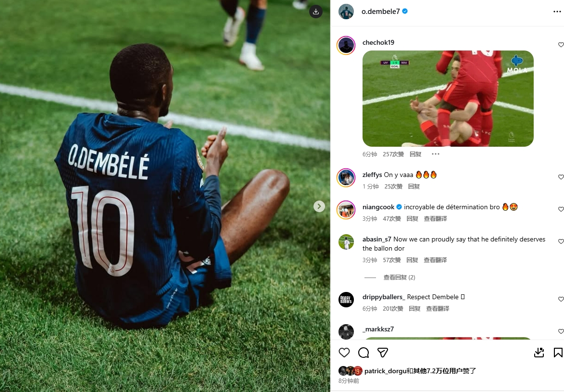Click download button on photo corner
564x392 pixels.
316,12
